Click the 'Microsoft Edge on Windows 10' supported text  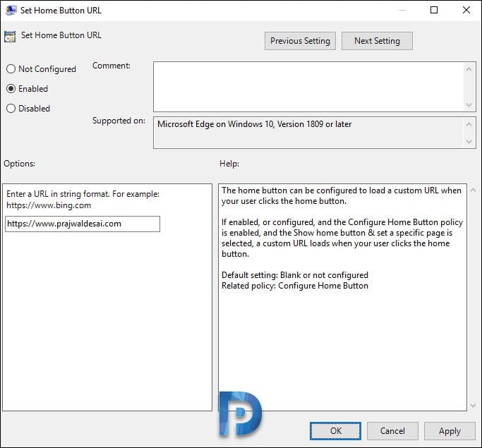click(255, 124)
